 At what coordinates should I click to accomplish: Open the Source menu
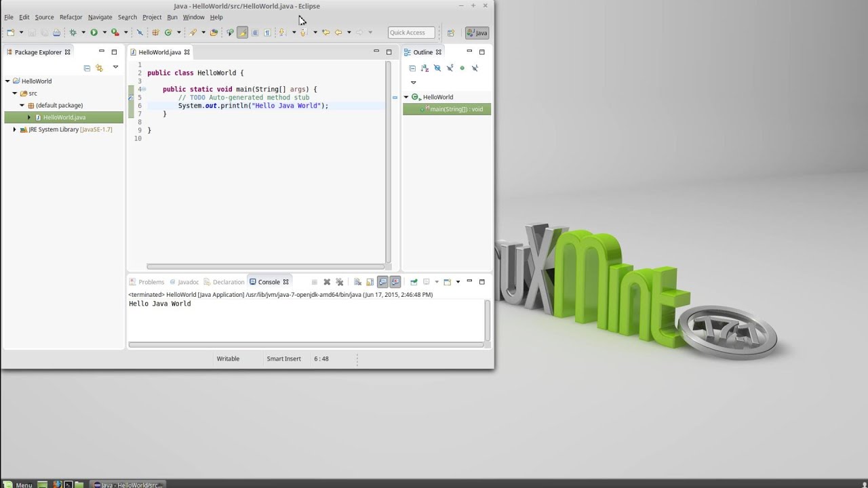pyautogui.click(x=44, y=17)
